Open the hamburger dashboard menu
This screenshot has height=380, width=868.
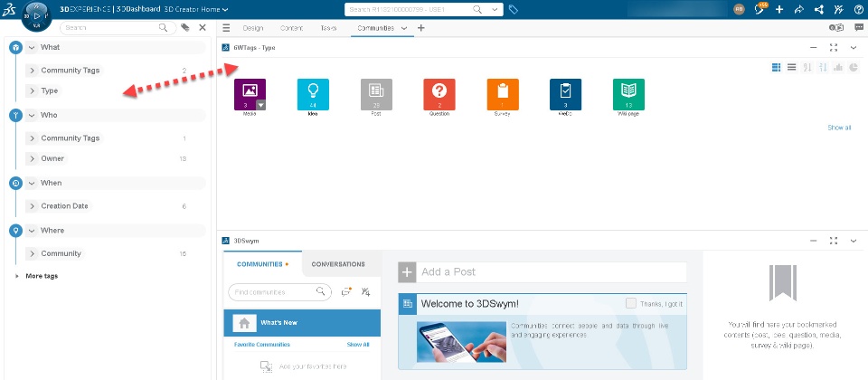point(226,28)
